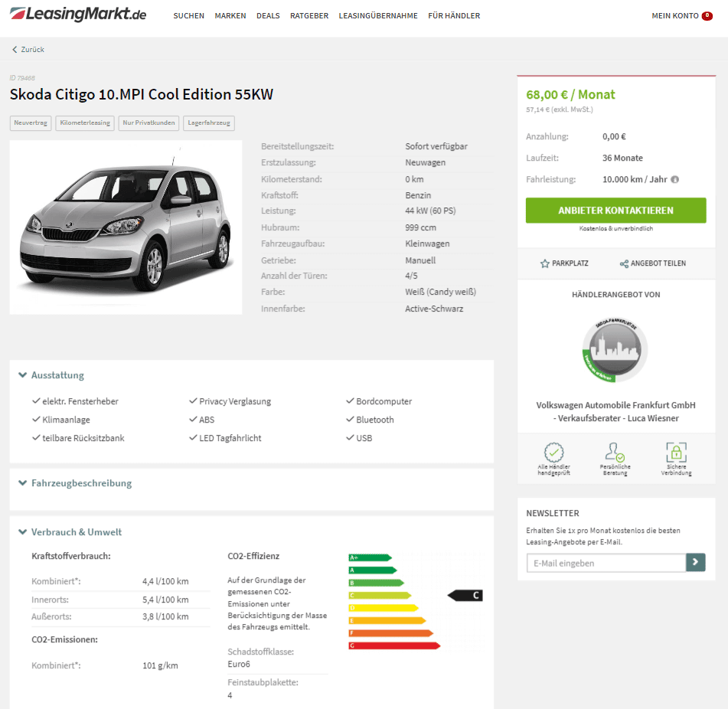Click the checkmark beside LED Tagfahrlicht
728x709 pixels.
[193, 437]
